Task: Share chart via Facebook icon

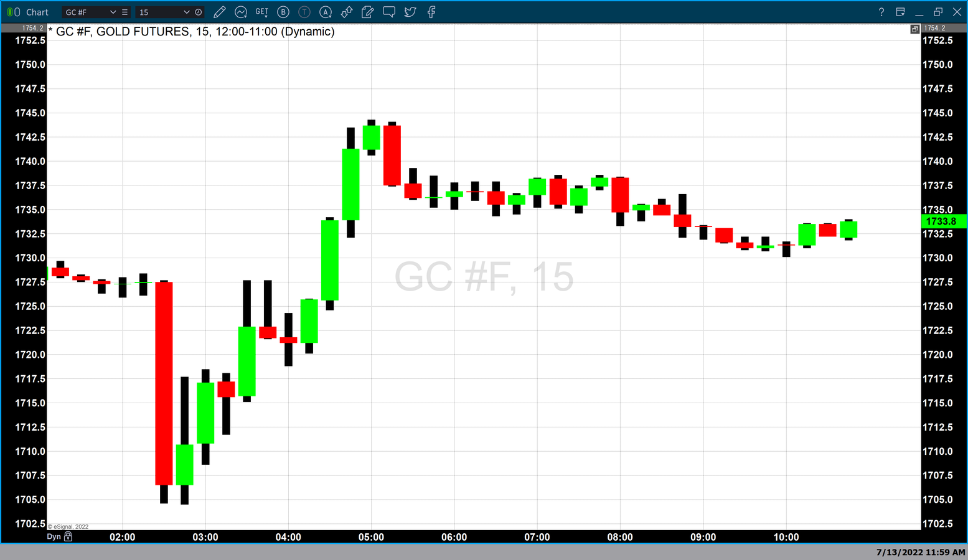Action: tap(431, 12)
